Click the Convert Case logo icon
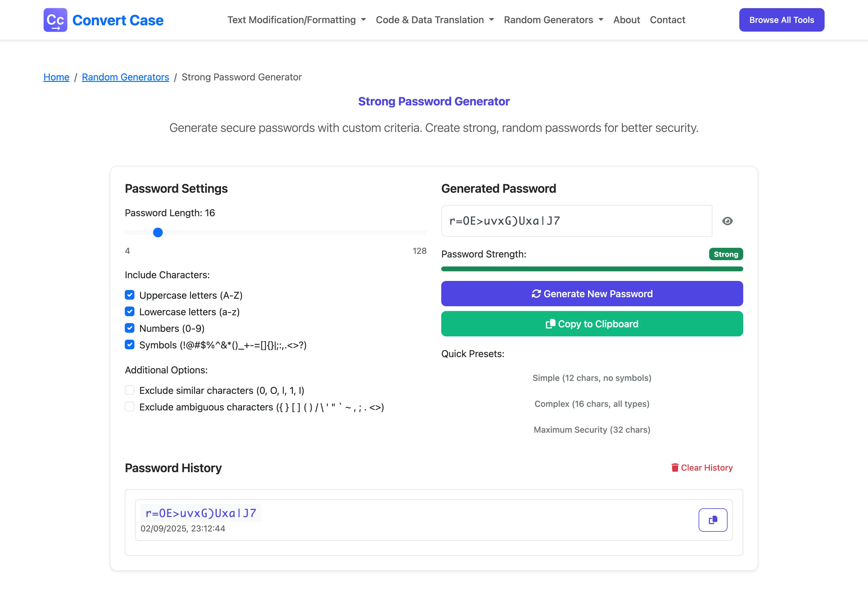Image resolution: width=868 pixels, height=592 pixels. (x=55, y=20)
